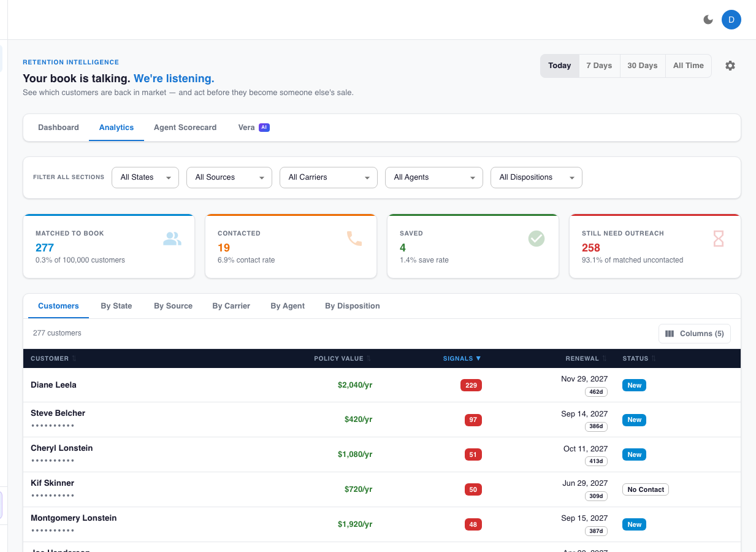This screenshot has width=756, height=552.
Task: Open customer Steve Belcher
Action: point(58,413)
